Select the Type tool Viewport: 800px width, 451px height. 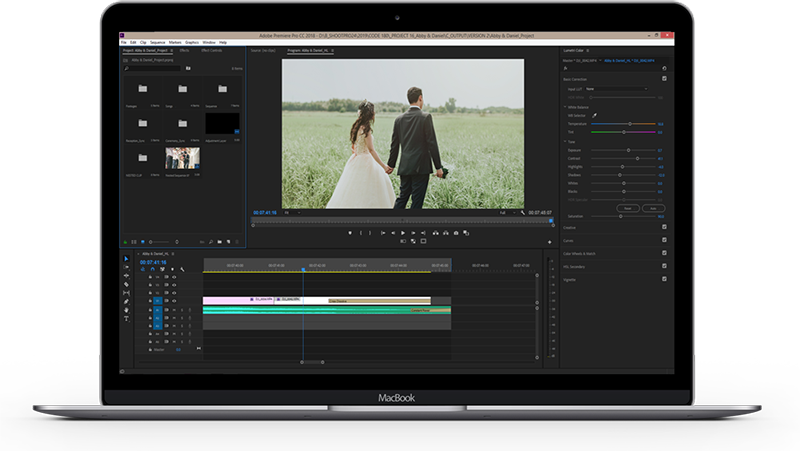[x=126, y=318]
